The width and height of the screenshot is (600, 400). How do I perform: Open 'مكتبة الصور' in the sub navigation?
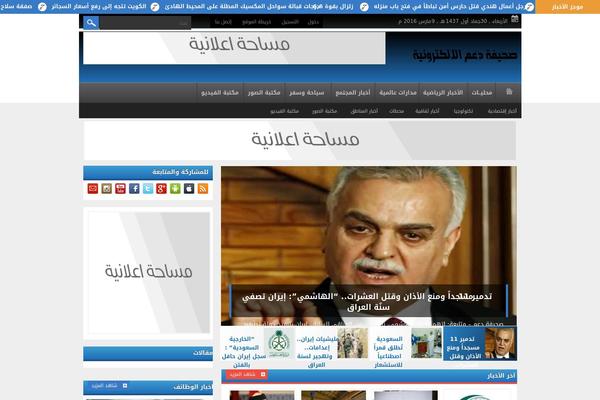[324, 111]
